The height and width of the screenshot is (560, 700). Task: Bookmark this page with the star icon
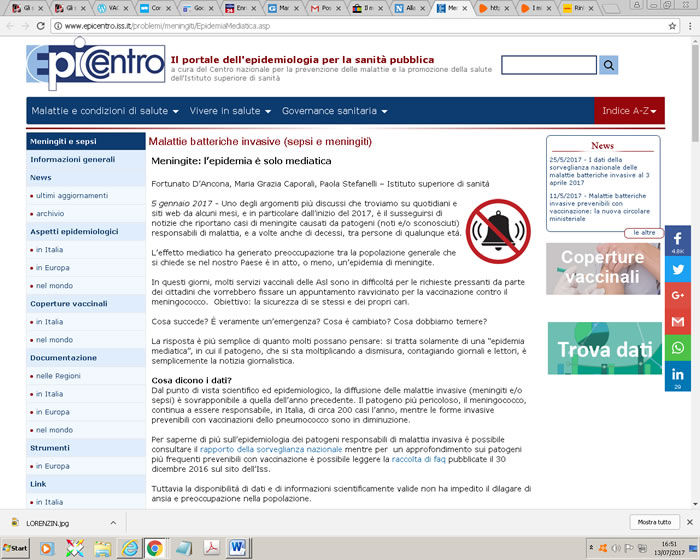pyautogui.click(x=670, y=28)
